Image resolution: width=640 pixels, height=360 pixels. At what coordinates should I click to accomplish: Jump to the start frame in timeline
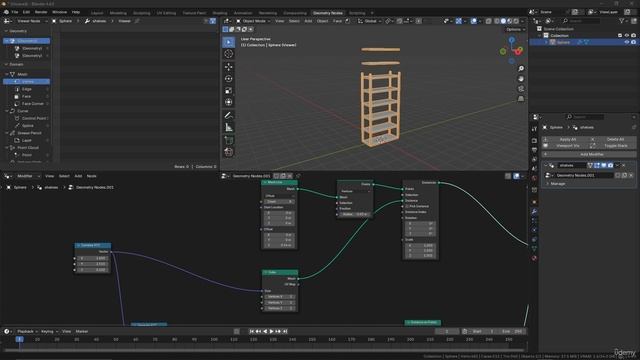coord(251,331)
